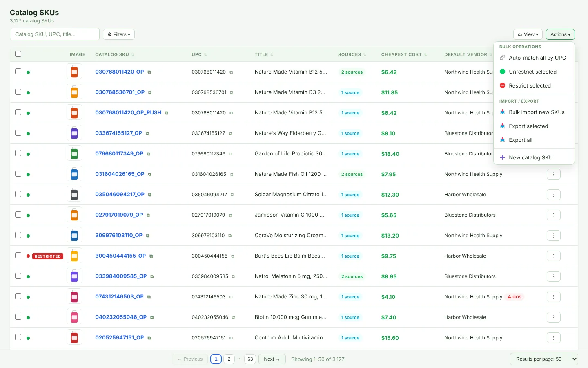Choose Restrict selected from Actions menu
The height and width of the screenshot is (368, 588).
534,86
